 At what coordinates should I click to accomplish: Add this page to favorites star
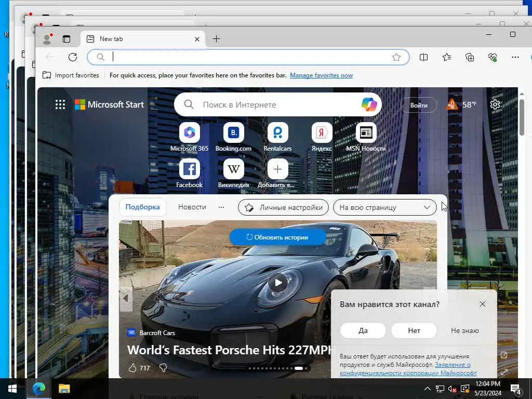click(x=396, y=57)
